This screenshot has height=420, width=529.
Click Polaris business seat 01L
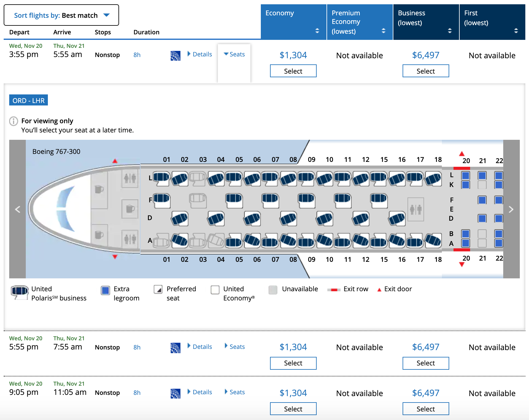click(161, 177)
